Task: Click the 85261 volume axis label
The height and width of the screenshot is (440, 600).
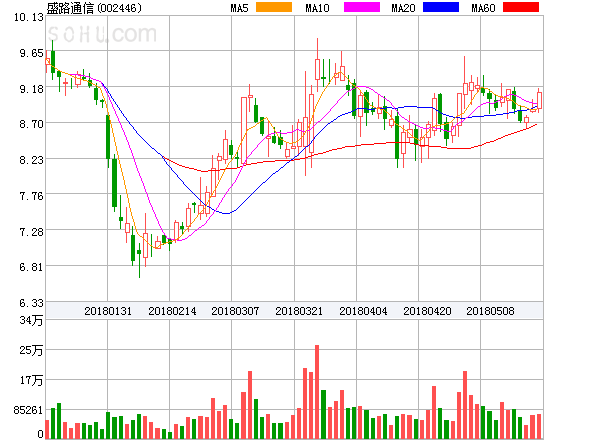Action: 28,410
